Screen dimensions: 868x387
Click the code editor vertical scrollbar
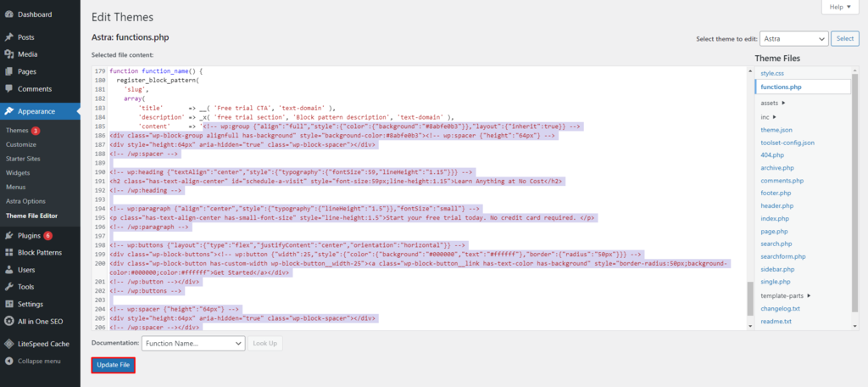pos(749,299)
